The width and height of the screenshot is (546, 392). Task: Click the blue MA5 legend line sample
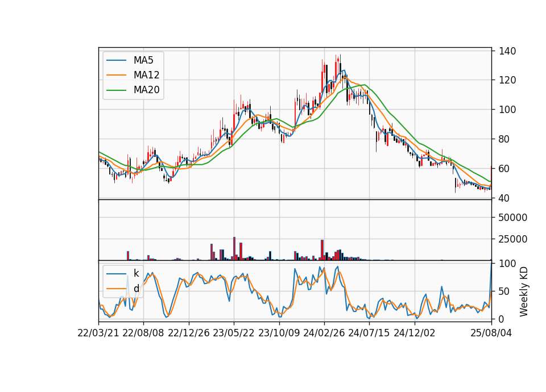tap(116, 60)
